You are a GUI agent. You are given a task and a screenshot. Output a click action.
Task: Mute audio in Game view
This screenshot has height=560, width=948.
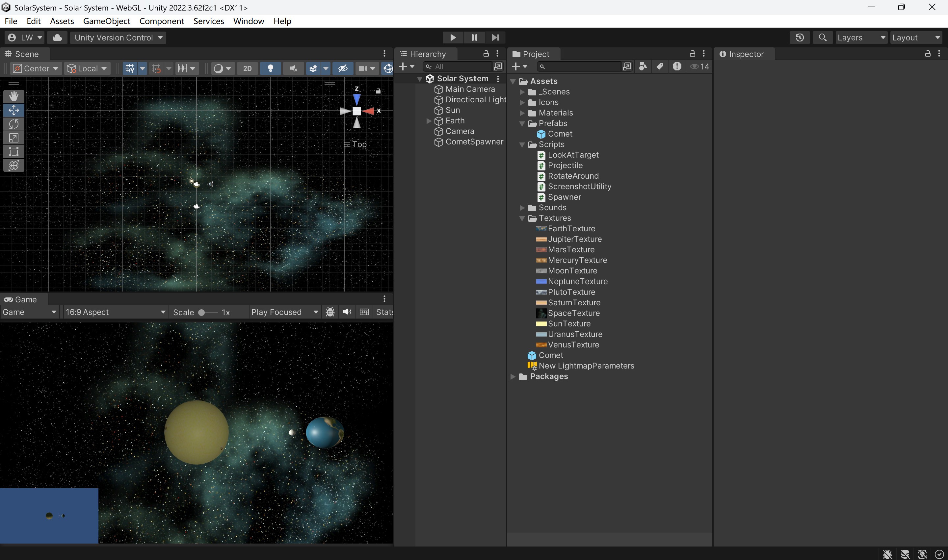tap(347, 312)
